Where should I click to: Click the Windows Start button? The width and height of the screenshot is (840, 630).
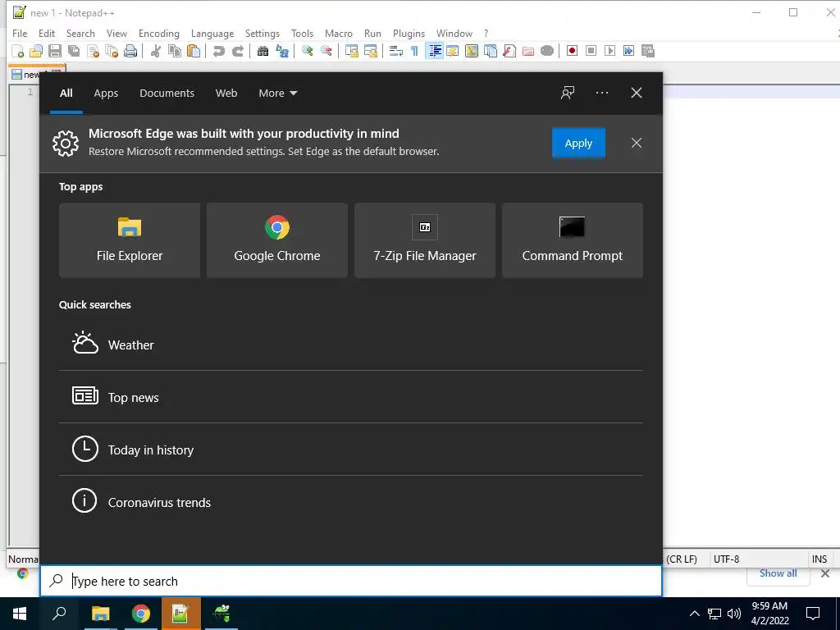pos(20,614)
